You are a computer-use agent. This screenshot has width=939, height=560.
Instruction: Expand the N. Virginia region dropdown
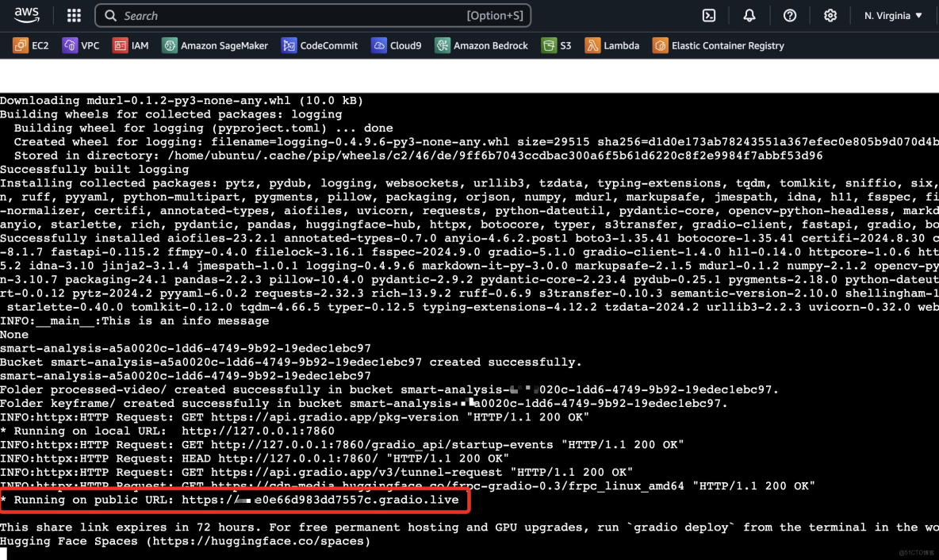[x=893, y=16]
